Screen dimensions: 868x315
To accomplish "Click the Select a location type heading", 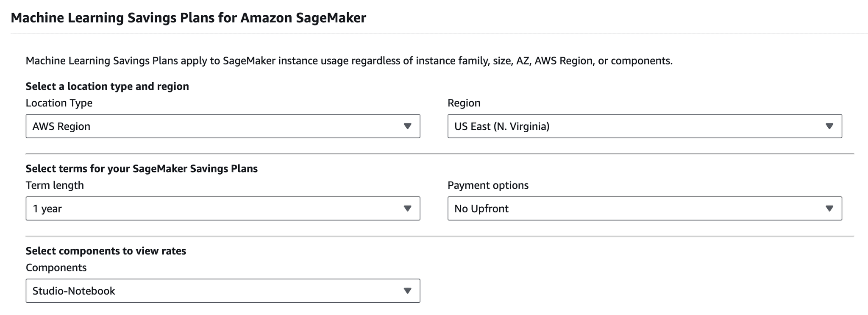I will pyautogui.click(x=107, y=86).
